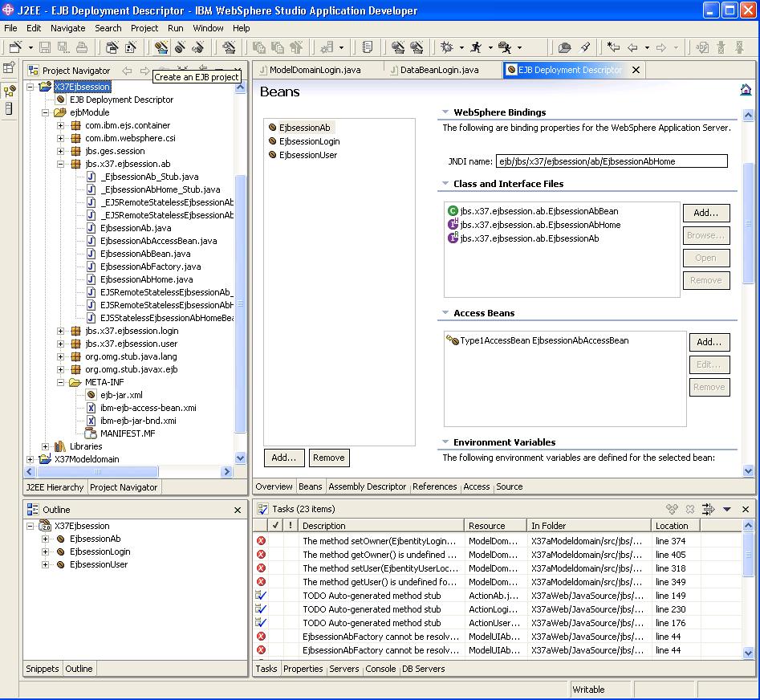Click the Save toolbar icon
Image resolution: width=760 pixels, height=700 pixels.
[x=45, y=47]
